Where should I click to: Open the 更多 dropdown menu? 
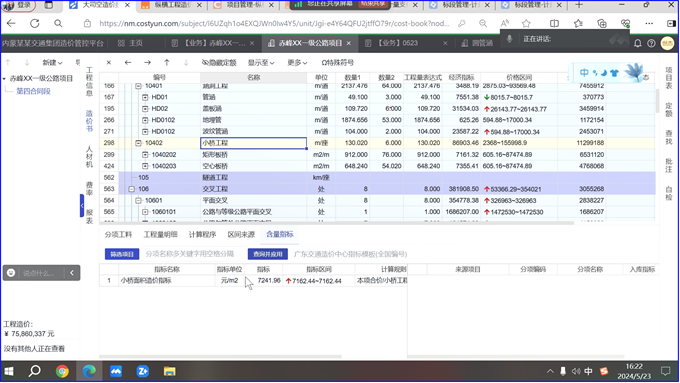297,62
